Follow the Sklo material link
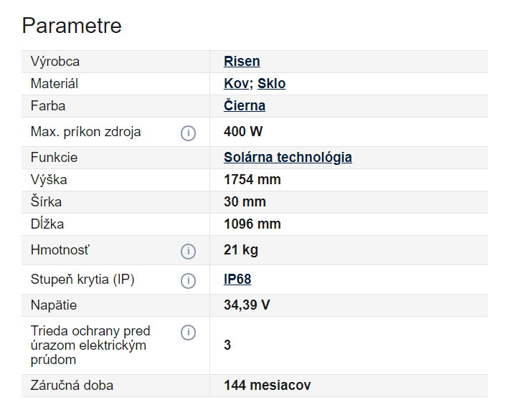The image size is (515, 420). click(x=272, y=84)
